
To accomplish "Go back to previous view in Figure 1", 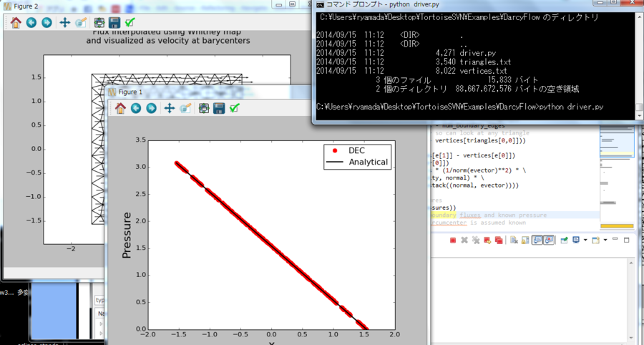I will click(135, 108).
